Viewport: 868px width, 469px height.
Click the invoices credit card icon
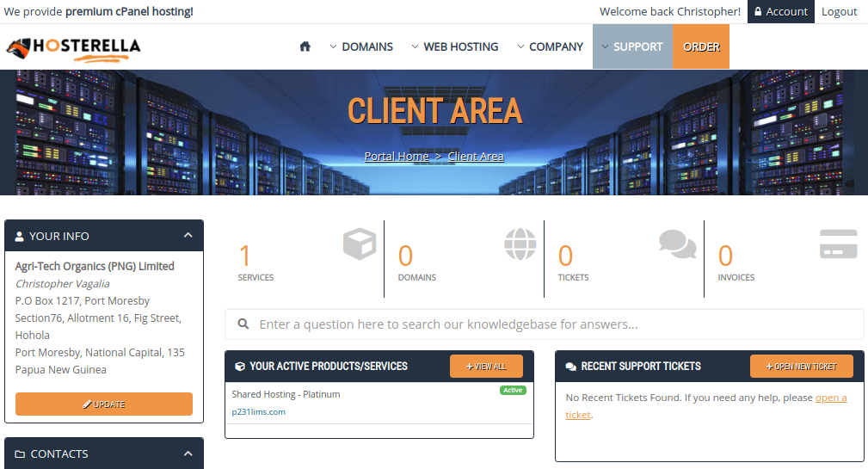(x=838, y=244)
